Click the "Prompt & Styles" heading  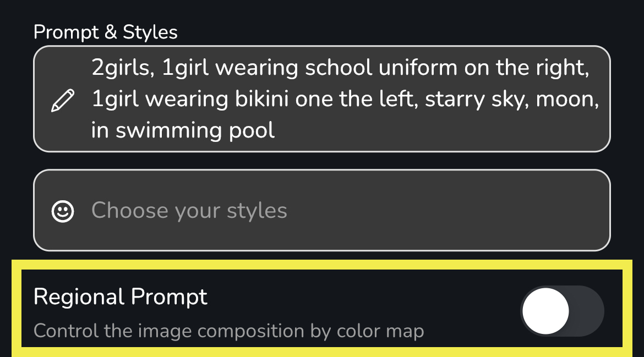point(105,32)
